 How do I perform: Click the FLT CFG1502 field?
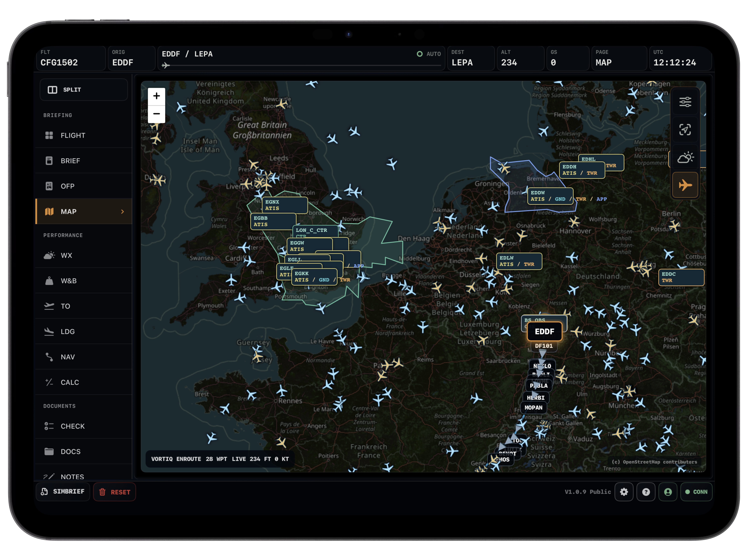pos(71,58)
